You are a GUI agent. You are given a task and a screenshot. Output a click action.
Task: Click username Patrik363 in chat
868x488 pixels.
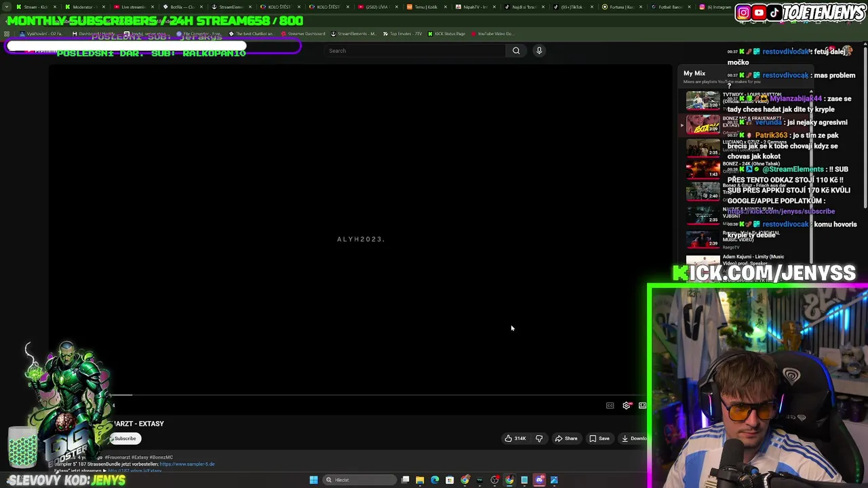pyautogui.click(x=772, y=136)
